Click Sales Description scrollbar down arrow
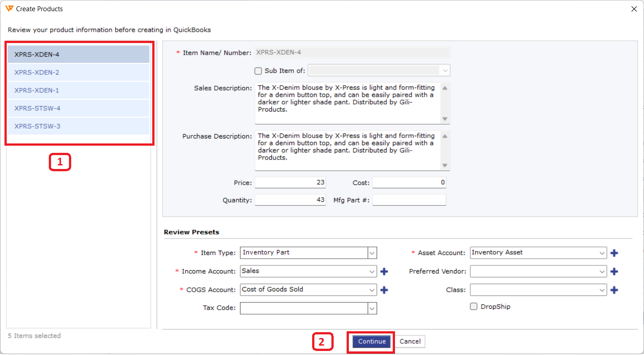Image resolution: width=644 pixels, height=355 pixels. pyautogui.click(x=445, y=119)
